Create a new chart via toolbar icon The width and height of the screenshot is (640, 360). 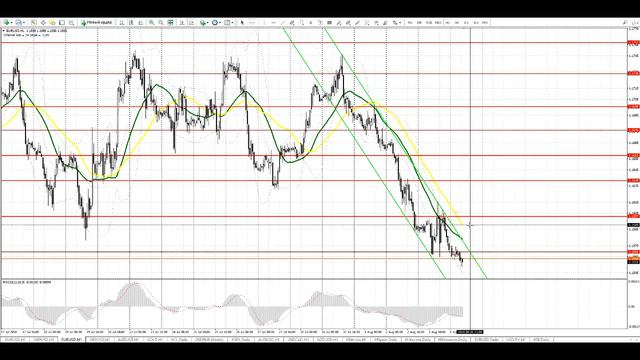6,22
